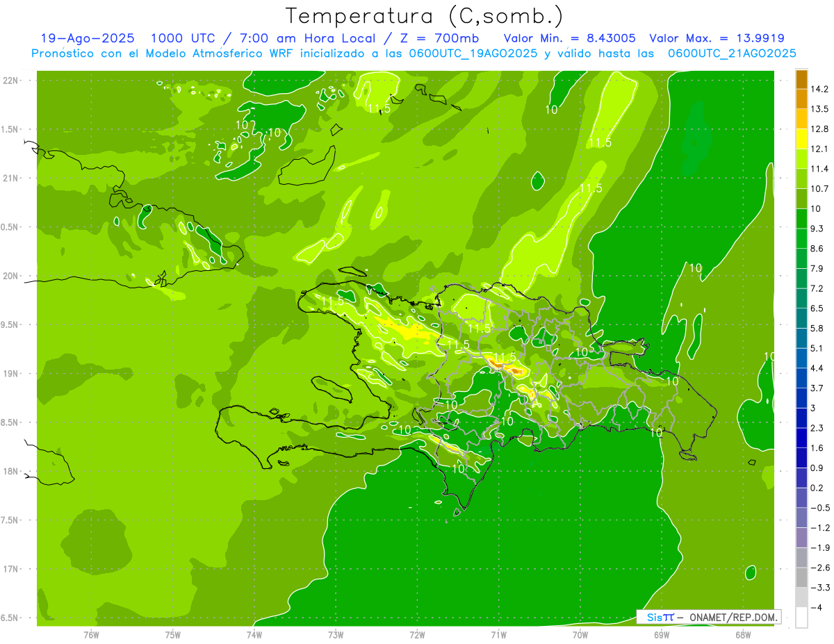
Task: Click the "12.8" color scale value
Action: tap(819, 129)
